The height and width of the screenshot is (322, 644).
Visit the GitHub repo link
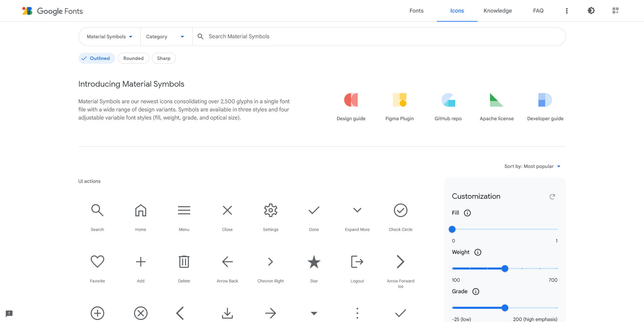(x=448, y=107)
